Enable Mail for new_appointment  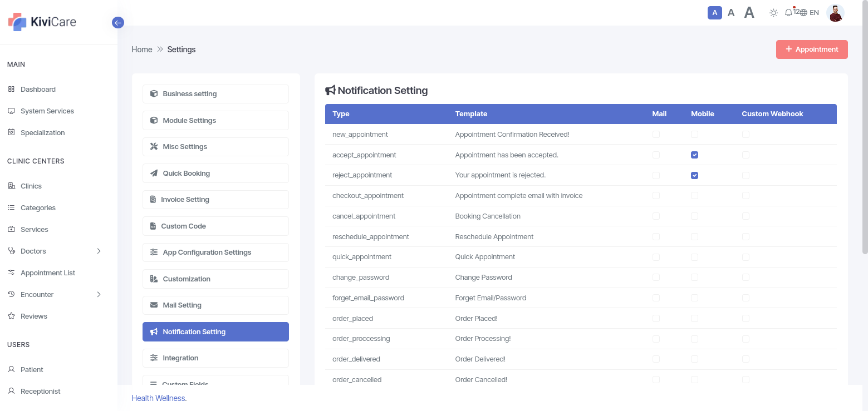click(x=656, y=135)
